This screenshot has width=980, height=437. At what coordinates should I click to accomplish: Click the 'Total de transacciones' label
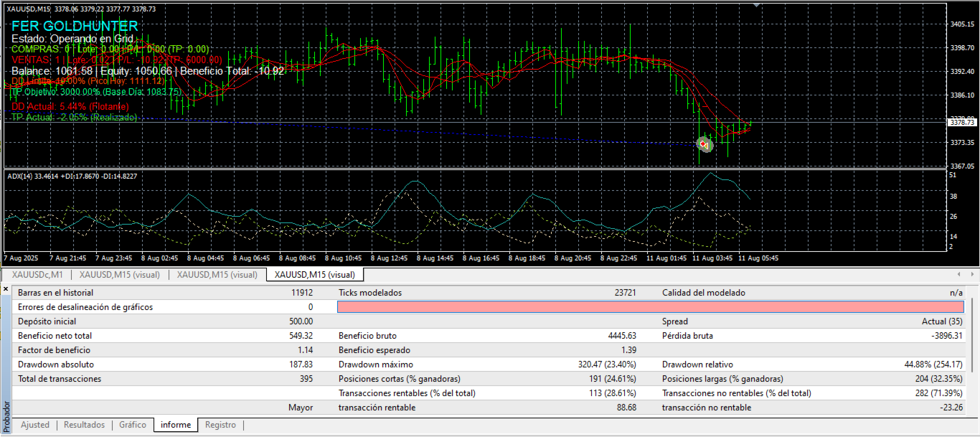click(60, 379)
